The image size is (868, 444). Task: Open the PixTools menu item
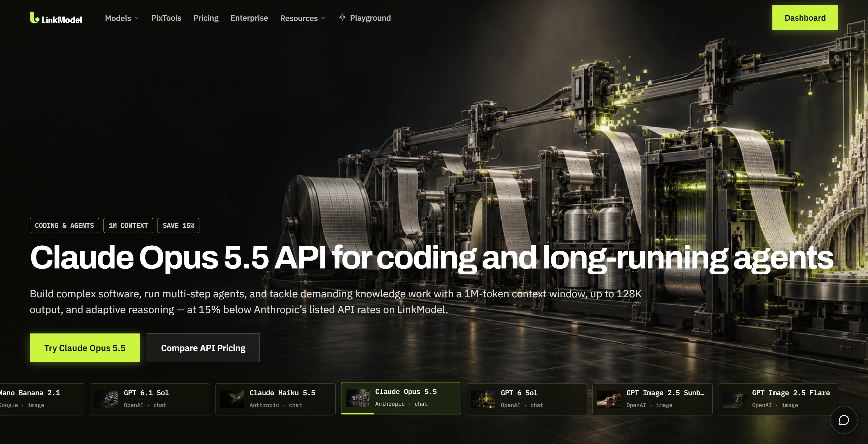coord(166,18)
